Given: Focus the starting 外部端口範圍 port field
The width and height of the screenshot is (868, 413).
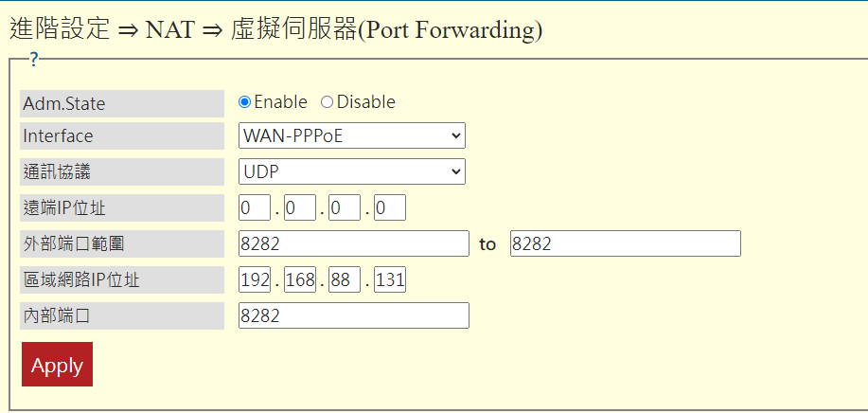Looking at the screenshot, I should 354,243.
